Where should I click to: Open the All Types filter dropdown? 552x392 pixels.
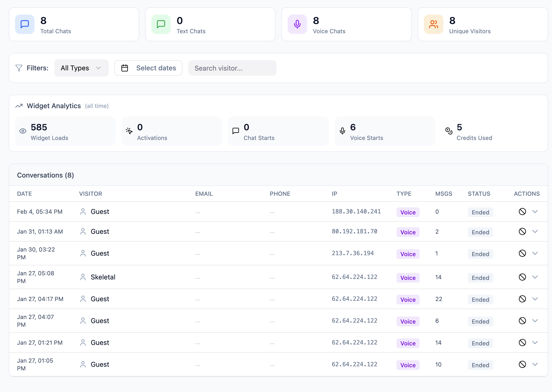(81, 68)
